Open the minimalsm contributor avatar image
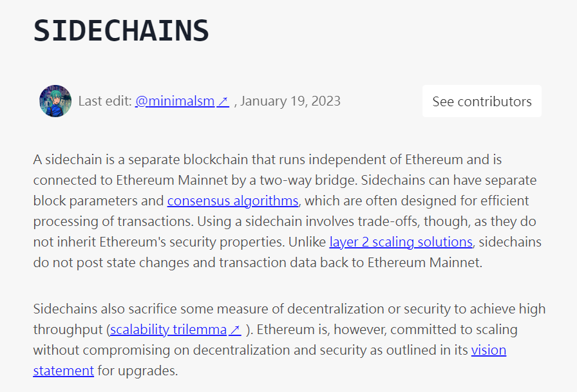Viewport: 577px width, 392px height. tap(55, 101)
